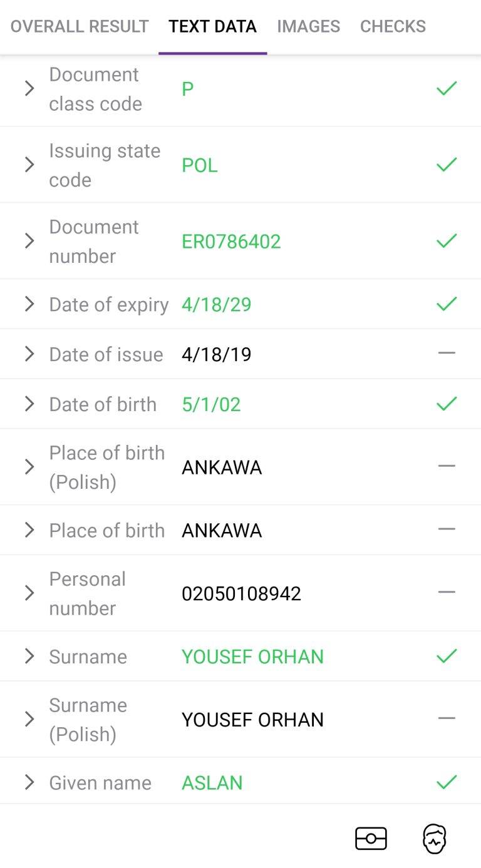Viewport: 481px width, 868px height.
Task: Tap the green checkmark beside Document class code
Action: click(x=447, y=89)
